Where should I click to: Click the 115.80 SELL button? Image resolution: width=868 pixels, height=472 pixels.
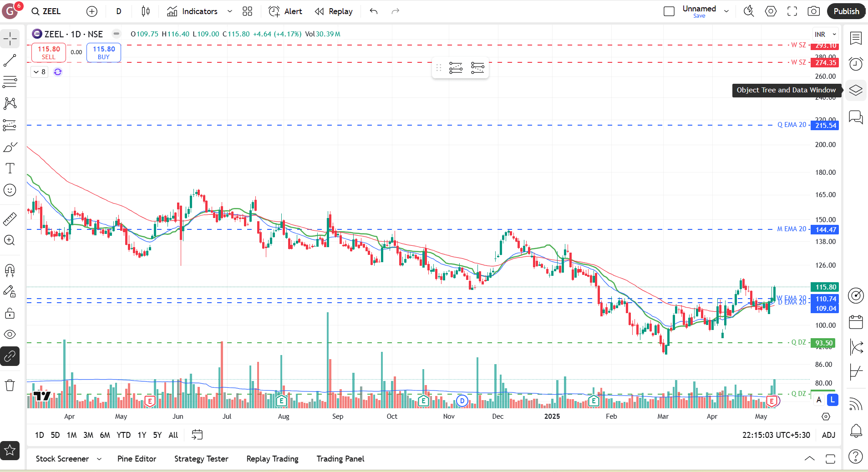coord(49,53)
